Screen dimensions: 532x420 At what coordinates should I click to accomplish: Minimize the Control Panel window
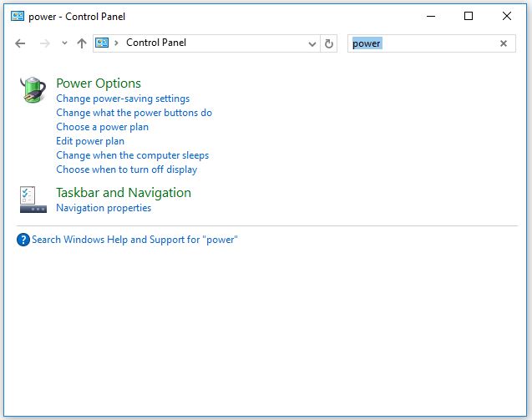click(x=431, y=16)
